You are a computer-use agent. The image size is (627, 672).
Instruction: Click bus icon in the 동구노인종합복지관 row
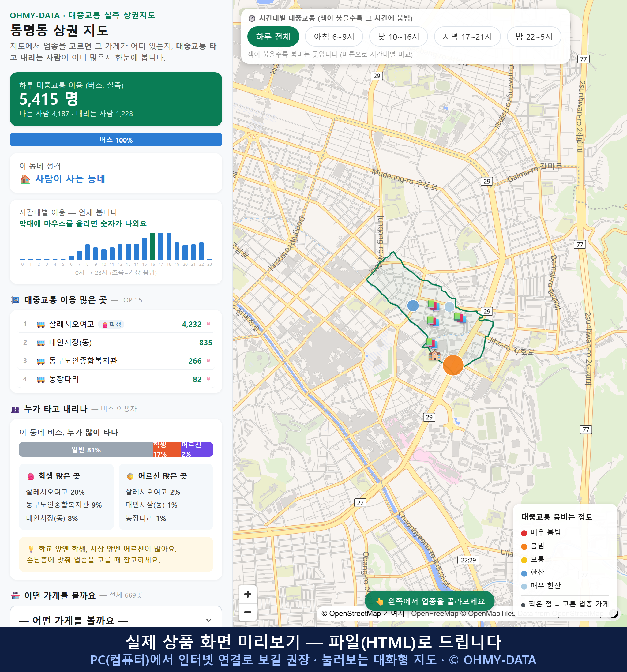(x=40, y=361)
